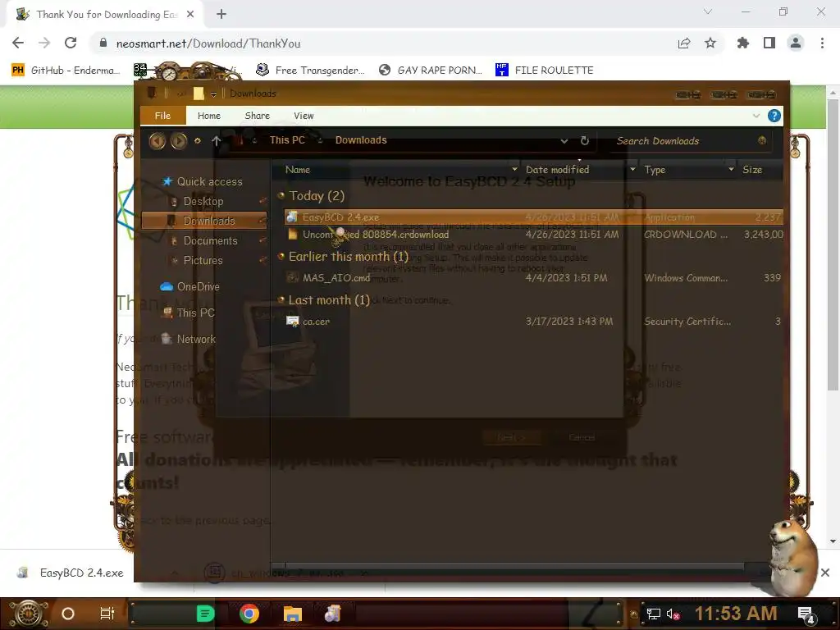
Task: Open Chrome profile avatar
Action: pyautogui.click(x=796, y=43)
